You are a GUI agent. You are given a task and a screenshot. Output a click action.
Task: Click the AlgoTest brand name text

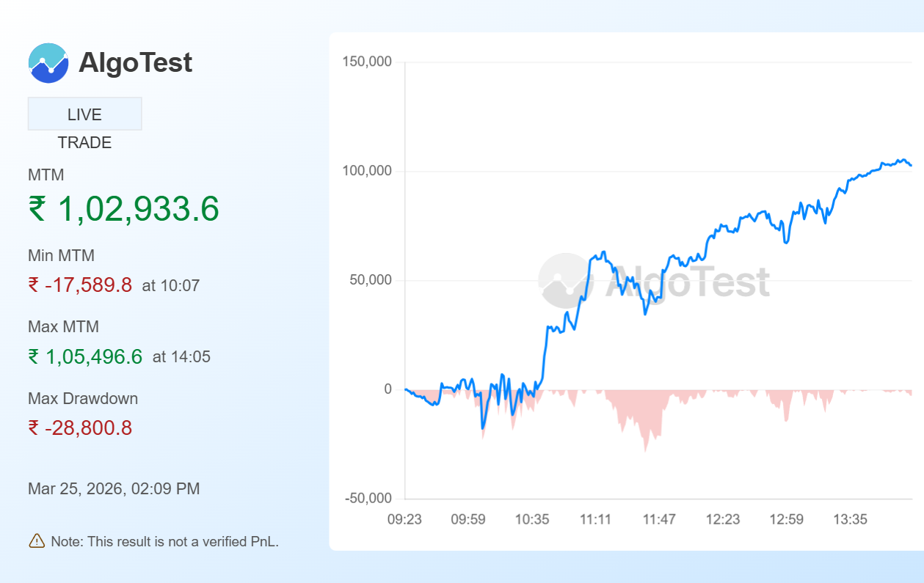135,63
